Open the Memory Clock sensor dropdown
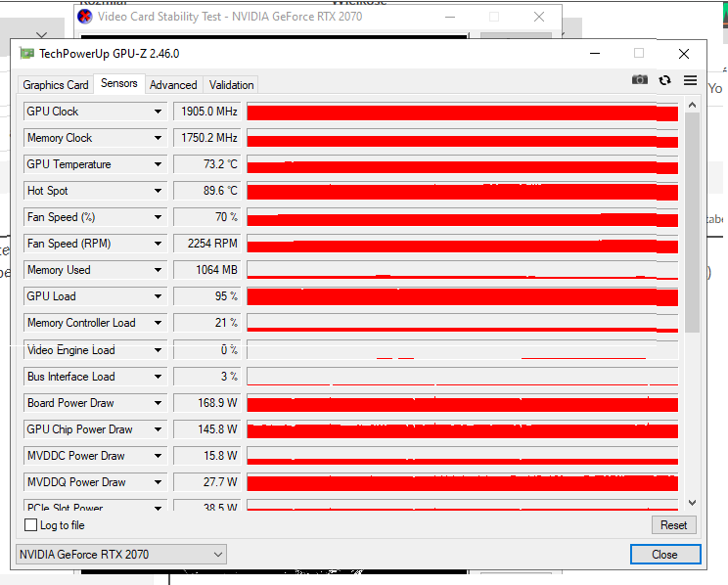Screen dimensions: 728x585 [x=158, y=138]
